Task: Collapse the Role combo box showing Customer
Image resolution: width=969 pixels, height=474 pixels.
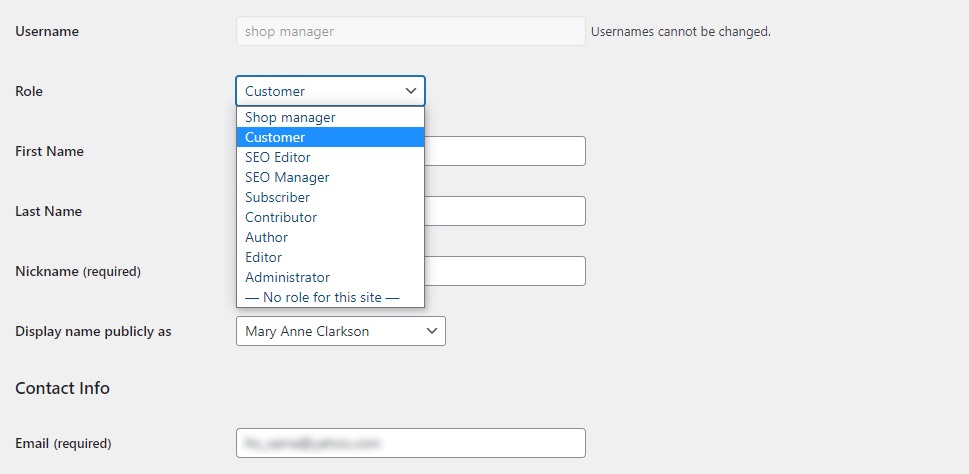Action: (330, 91)
